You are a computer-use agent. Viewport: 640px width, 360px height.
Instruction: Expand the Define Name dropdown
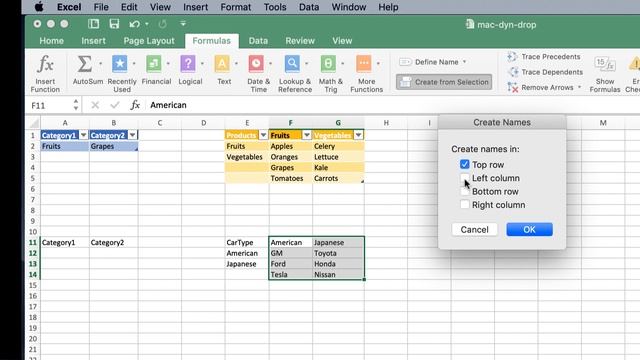(464, 62)
